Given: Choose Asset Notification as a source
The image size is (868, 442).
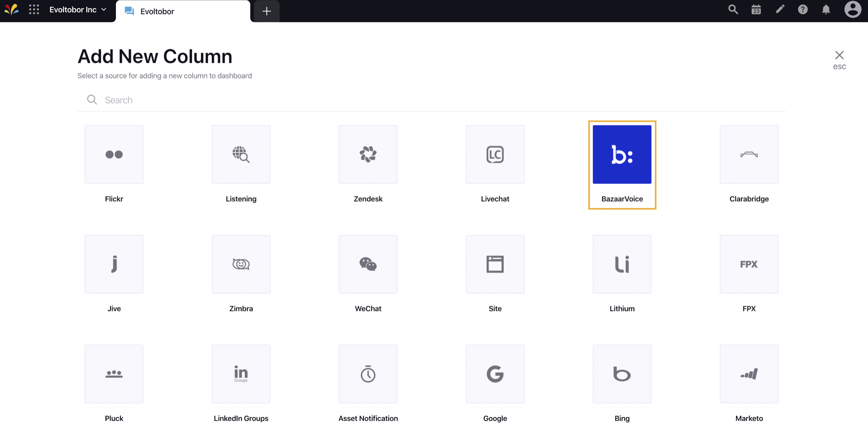Looking at the screenshot, I should coord(367,374).
